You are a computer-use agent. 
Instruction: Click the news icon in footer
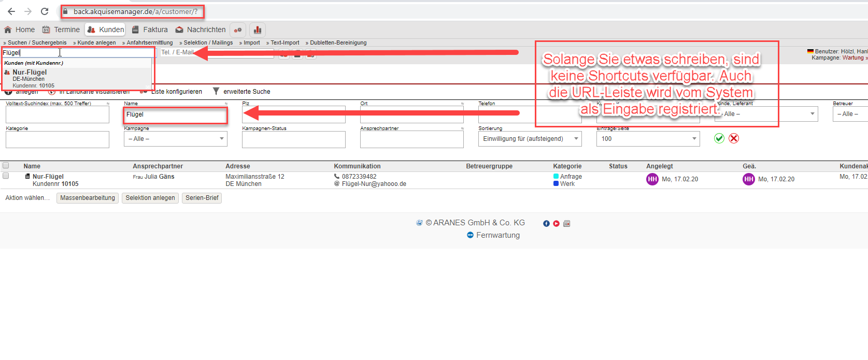tap(566, 224)
